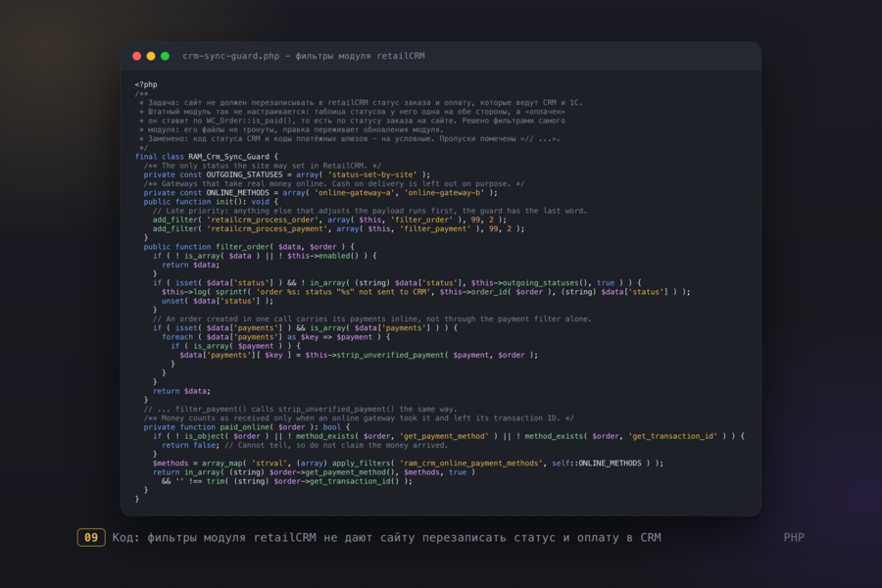
Task: Click the line "return false; // Cannot tell"
Action: tap(305, 445)
